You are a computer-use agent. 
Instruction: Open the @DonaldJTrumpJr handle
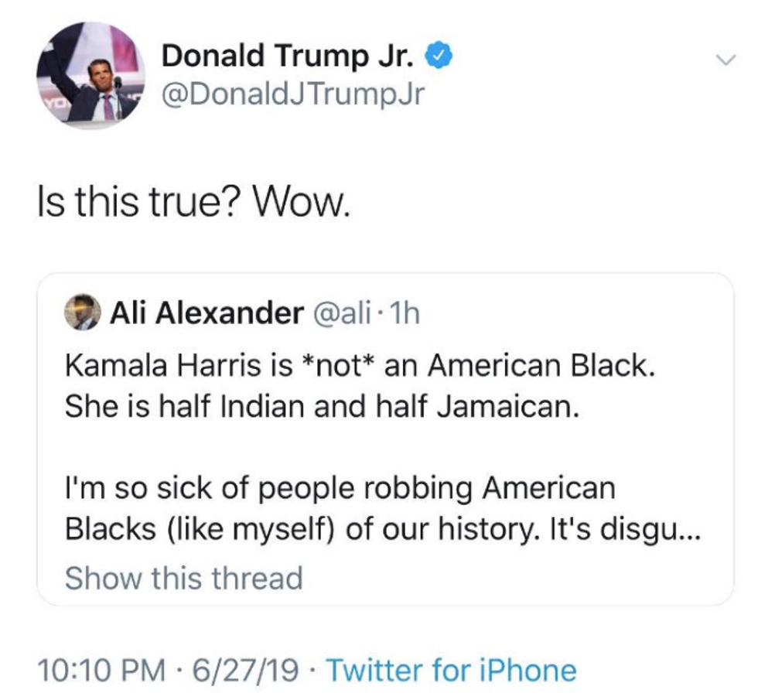293,97
